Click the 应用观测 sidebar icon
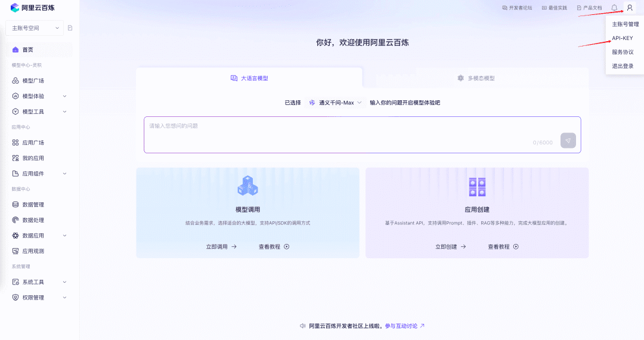Screen dimensions: 644x340 click(15, 251)
